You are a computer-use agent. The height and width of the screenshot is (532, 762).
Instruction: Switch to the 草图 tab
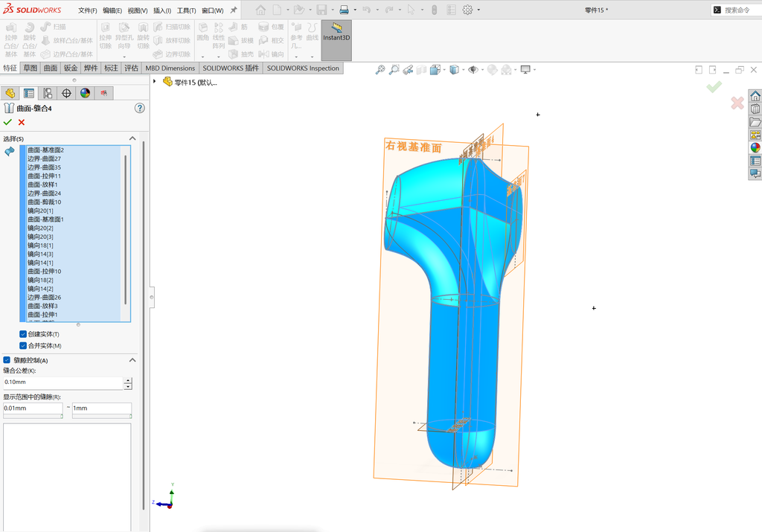tap(30, 68)
